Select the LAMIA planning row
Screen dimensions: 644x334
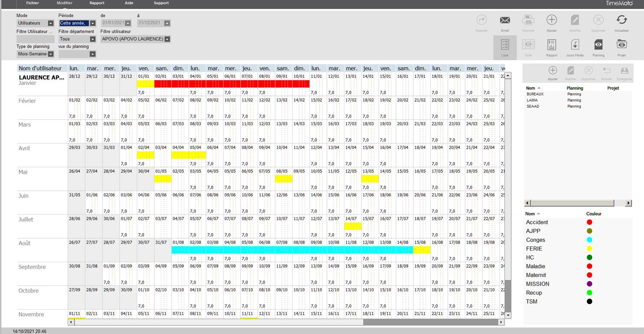pos(532,100)
